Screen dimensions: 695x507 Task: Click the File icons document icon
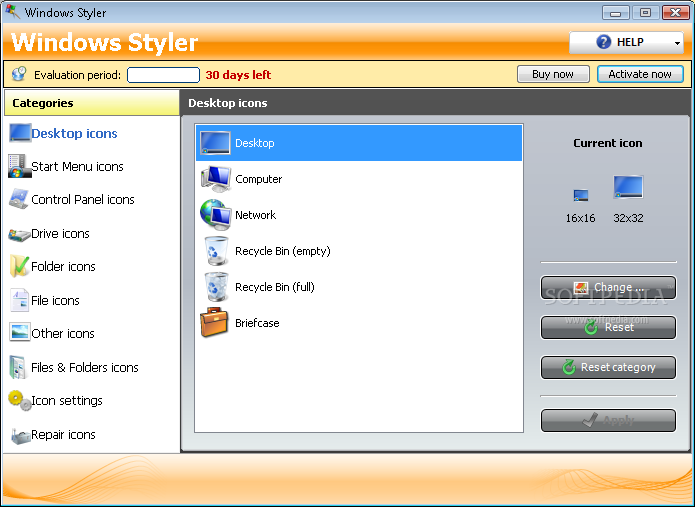click(x=20, y=300)
